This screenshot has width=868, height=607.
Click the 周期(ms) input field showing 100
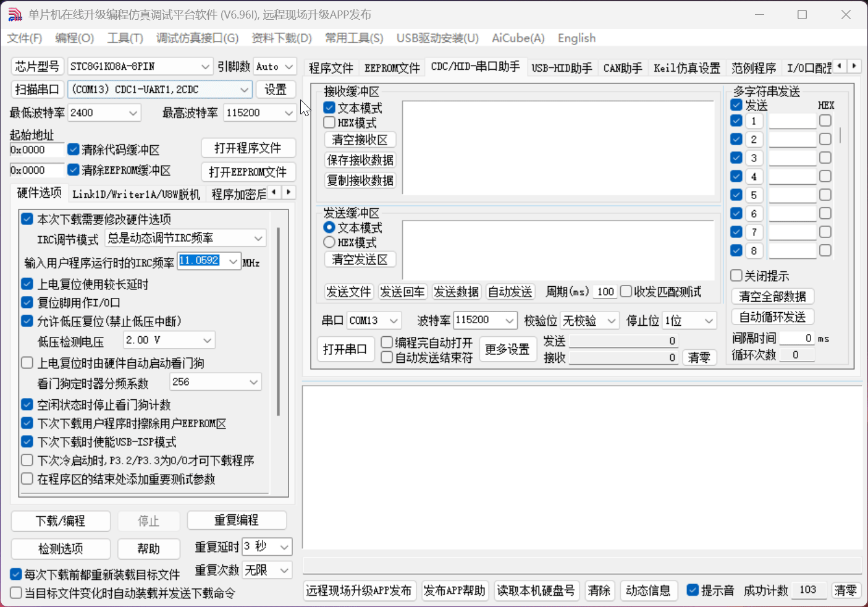click(604, 291)
